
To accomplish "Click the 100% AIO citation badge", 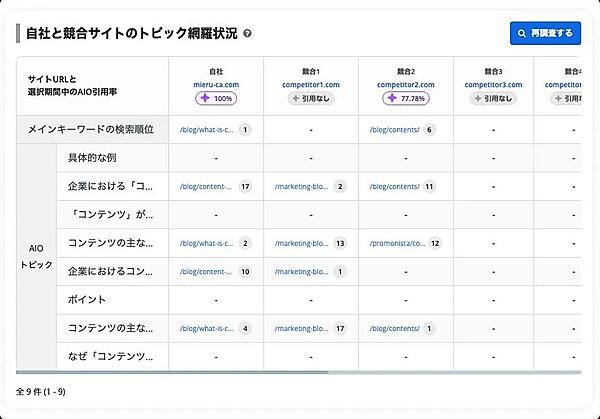I will pos(216,99).
